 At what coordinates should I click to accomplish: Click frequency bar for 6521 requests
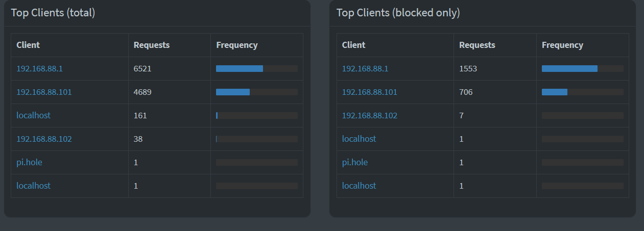point(257,68)
